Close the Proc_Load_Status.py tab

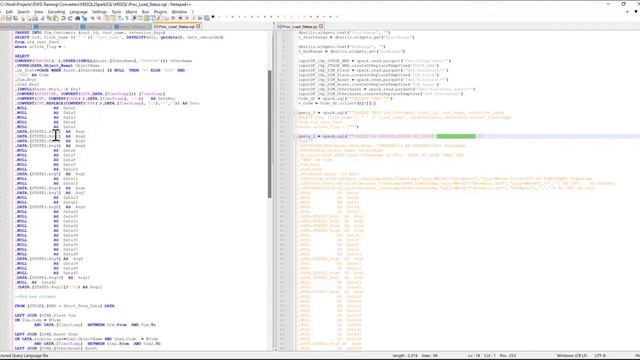pyautogui.click(x=321, y=27)
